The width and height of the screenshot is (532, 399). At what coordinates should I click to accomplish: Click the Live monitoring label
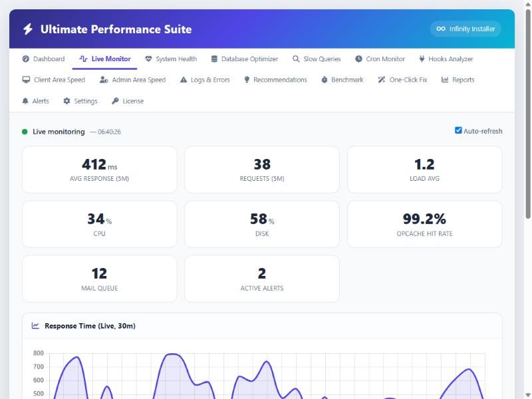coord(59,132)
